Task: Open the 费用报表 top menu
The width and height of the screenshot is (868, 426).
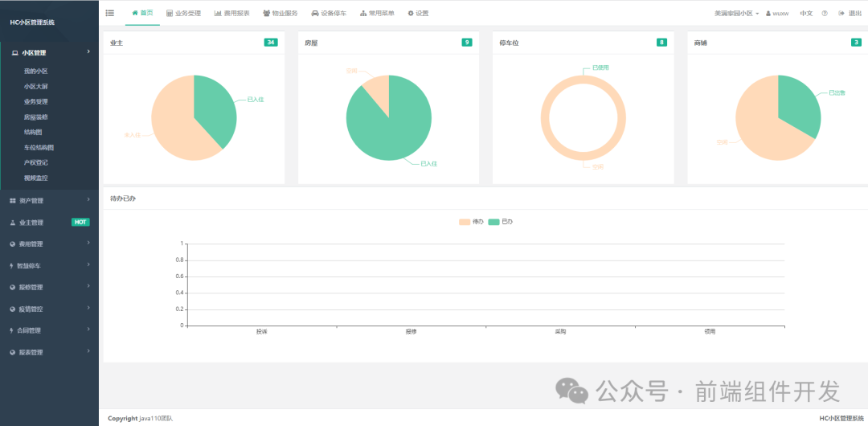Action: pos(232,14)
